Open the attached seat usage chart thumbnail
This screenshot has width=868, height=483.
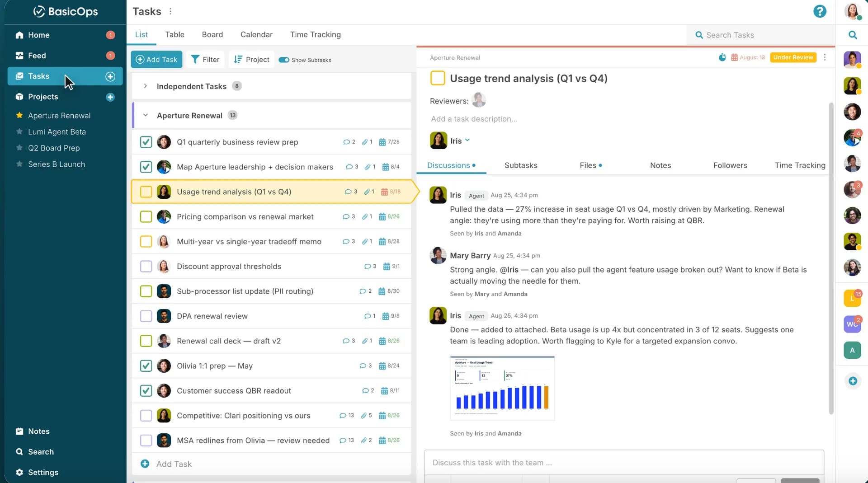pos(502,388)
